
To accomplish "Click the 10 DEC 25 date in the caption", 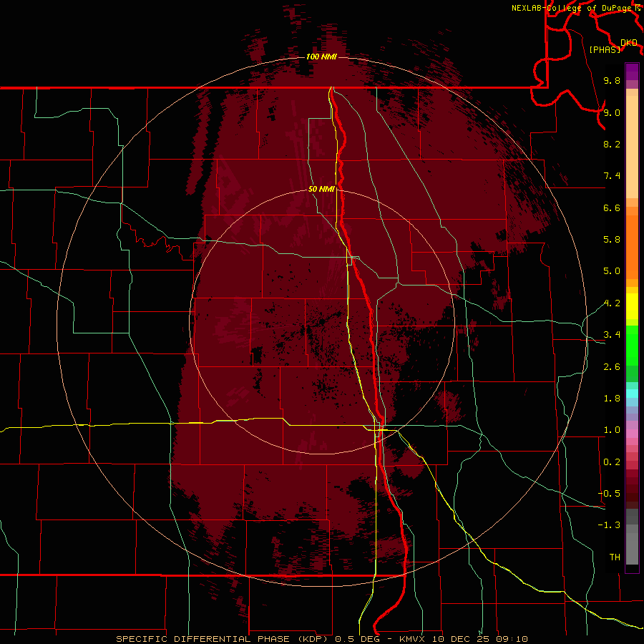I will click(460, 639).
